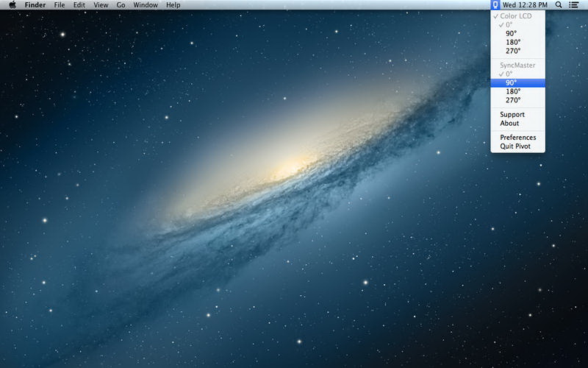Rotate Color LCD to 90°
The image size is (588, 368).
pos(512,33)
